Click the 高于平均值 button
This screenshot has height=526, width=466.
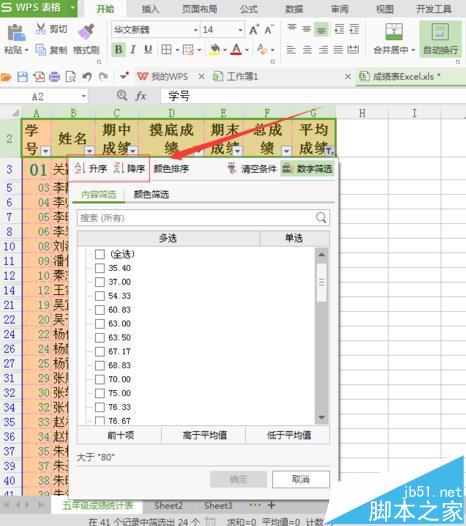[204, 435]
